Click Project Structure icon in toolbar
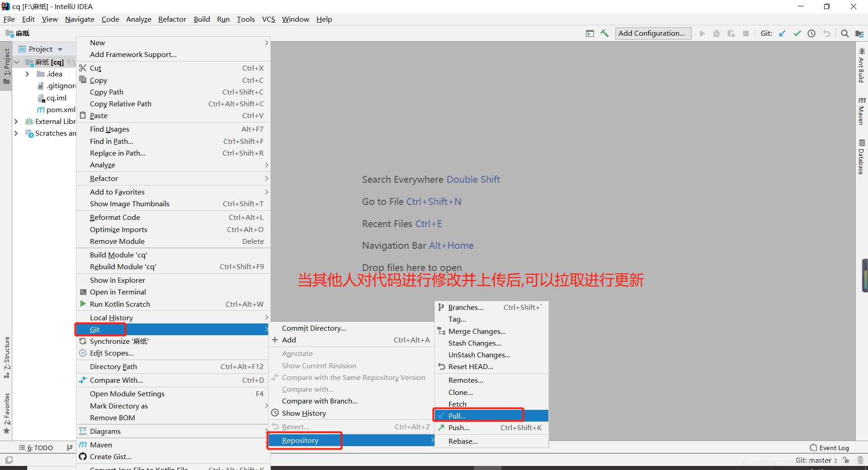The image size is (868, 470). pos(859,33)
